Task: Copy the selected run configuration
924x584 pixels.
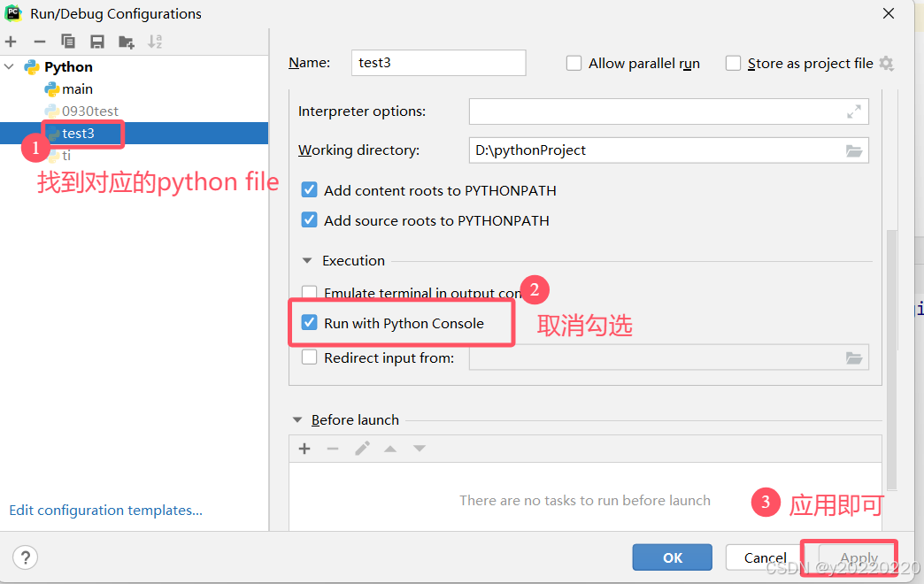Action: [68, 42]
